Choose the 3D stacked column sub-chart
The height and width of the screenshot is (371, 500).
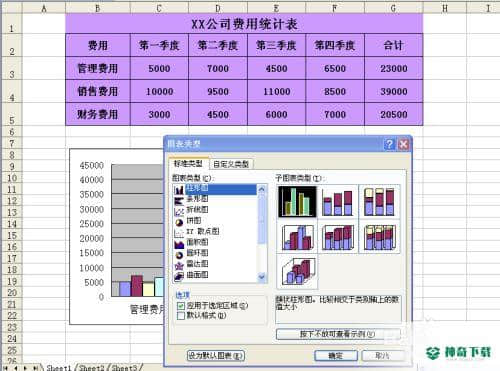coord(338,238)
